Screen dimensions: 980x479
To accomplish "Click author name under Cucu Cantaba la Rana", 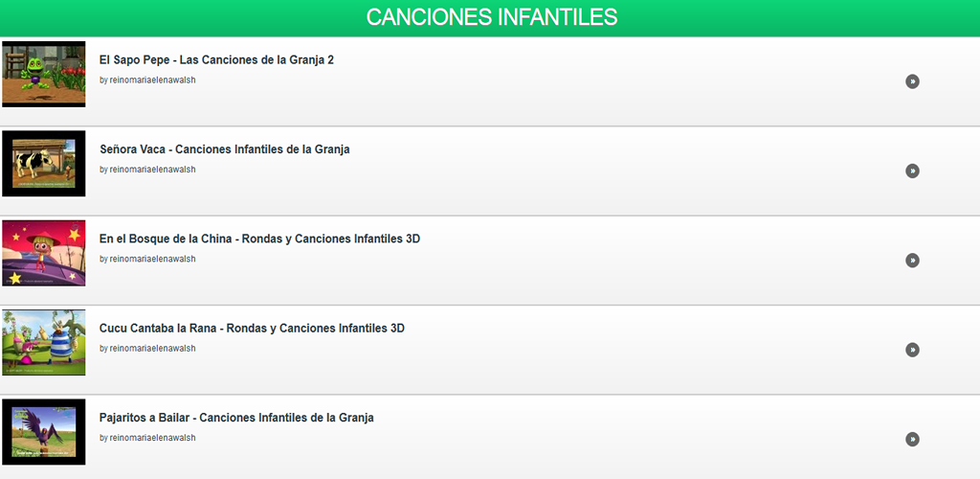I will [151, 349].
